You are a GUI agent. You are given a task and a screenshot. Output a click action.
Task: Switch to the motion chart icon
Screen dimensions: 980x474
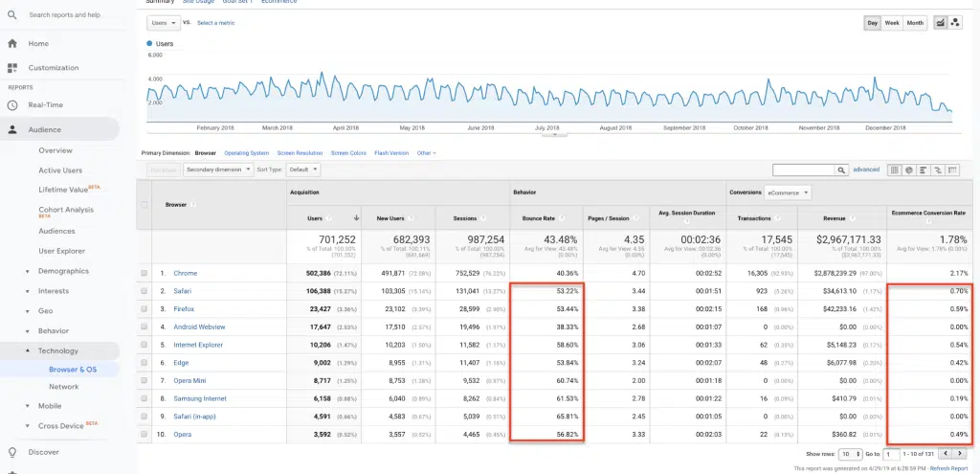pos(955,23)
